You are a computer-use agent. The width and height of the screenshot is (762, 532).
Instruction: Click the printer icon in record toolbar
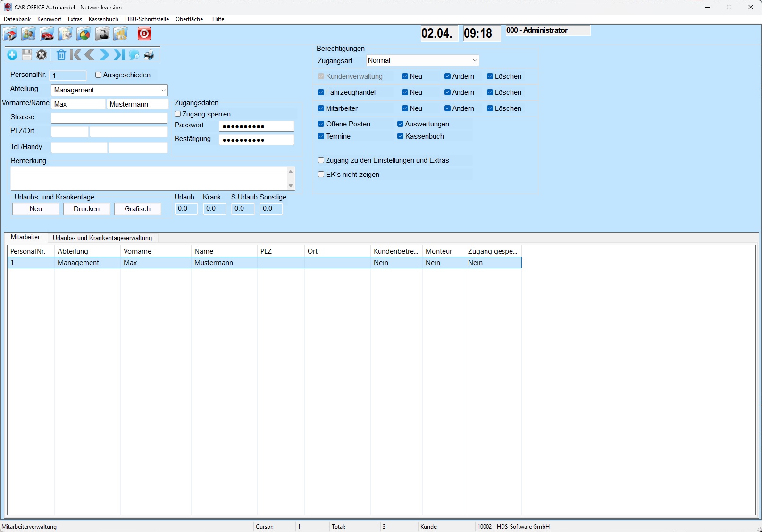pyautogui.click(x=149, y=55)
